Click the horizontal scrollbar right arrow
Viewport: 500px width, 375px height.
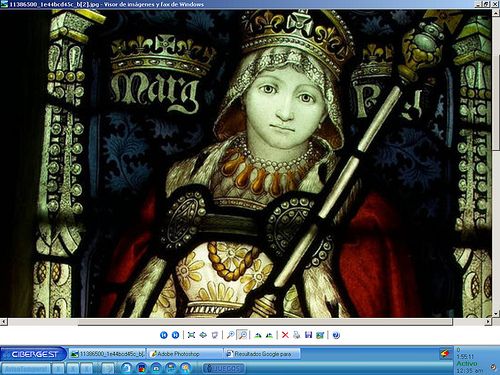488,322
